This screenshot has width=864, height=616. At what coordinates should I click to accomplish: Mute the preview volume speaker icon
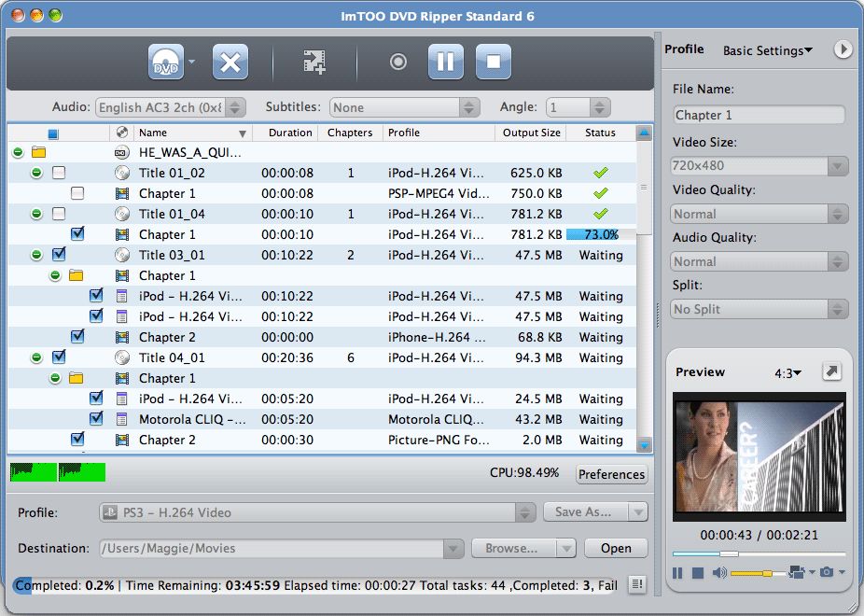(x=719, y=573)
